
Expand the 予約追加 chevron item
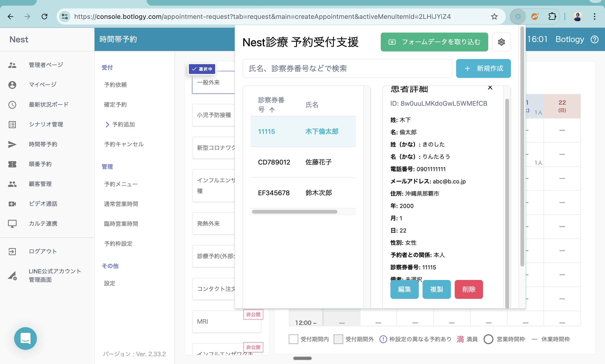(107, 125)
